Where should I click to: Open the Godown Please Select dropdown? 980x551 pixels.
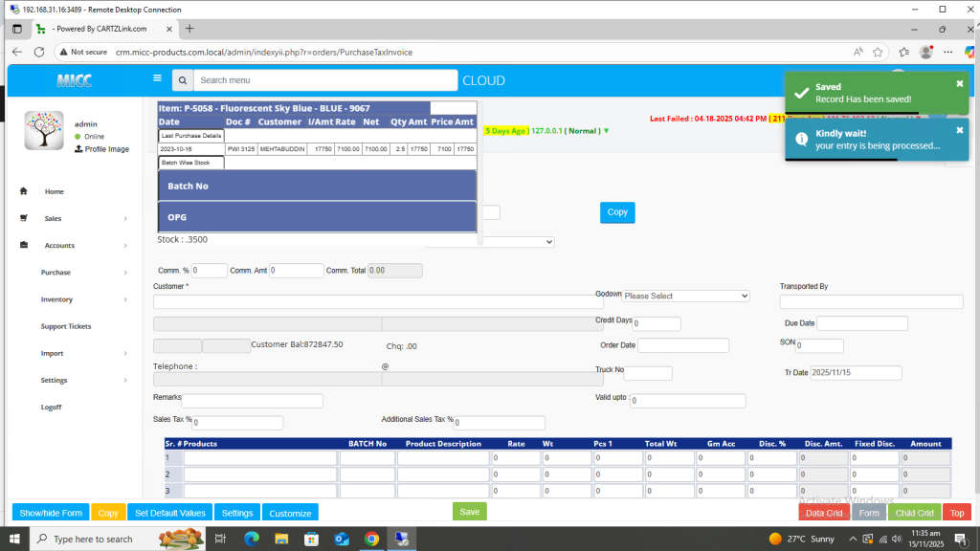pyautogui.click(x=685, y=296)
